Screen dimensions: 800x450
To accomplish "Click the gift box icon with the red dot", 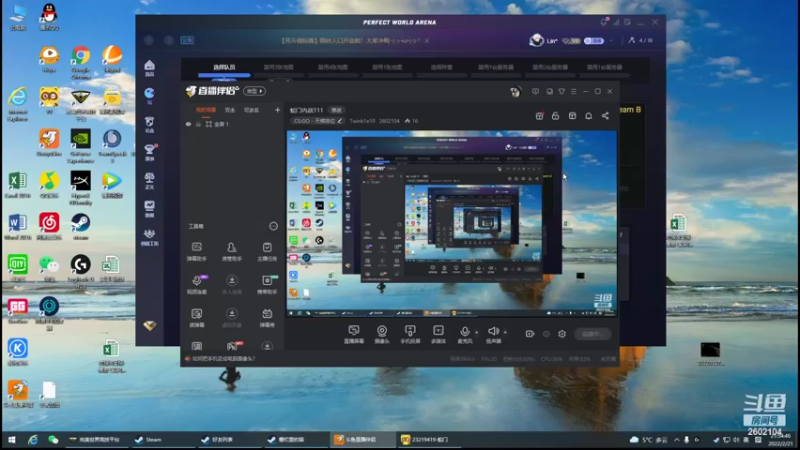I will pyautogui.click(x=539, y=116).
